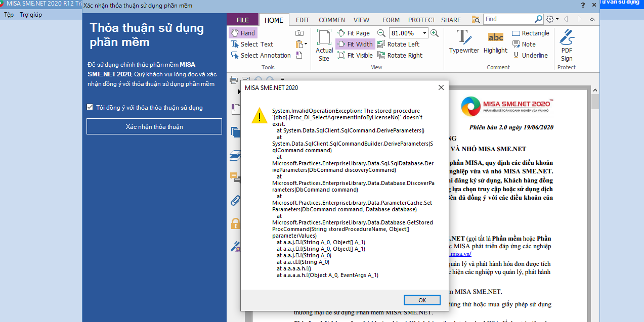The height and width of the screenshot is (322, 644).
Task: Click the Xác nhận thỏa thuận button
Action: tap(154, 126)
